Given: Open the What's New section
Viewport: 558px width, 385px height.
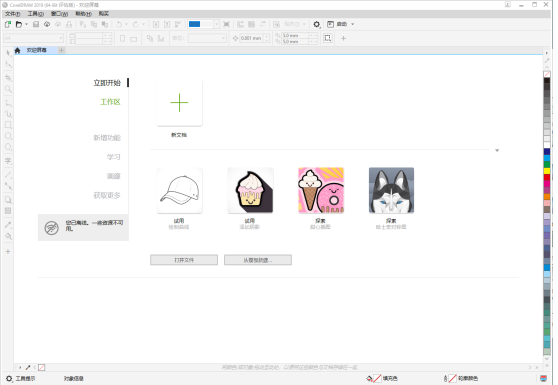Looking at the screenshot, I should (107, 138).
